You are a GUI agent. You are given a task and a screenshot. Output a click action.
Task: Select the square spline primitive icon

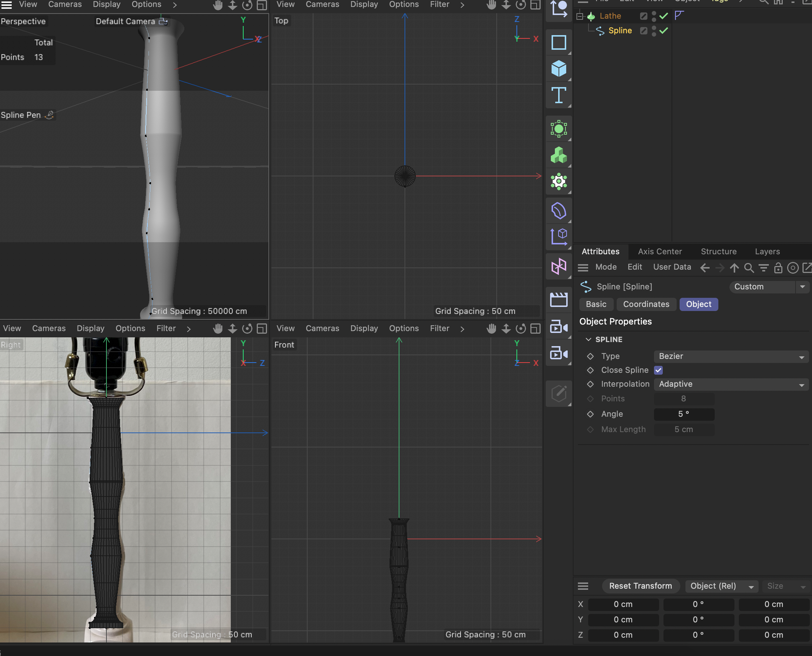pyautogui.click(x=559, y=43)
